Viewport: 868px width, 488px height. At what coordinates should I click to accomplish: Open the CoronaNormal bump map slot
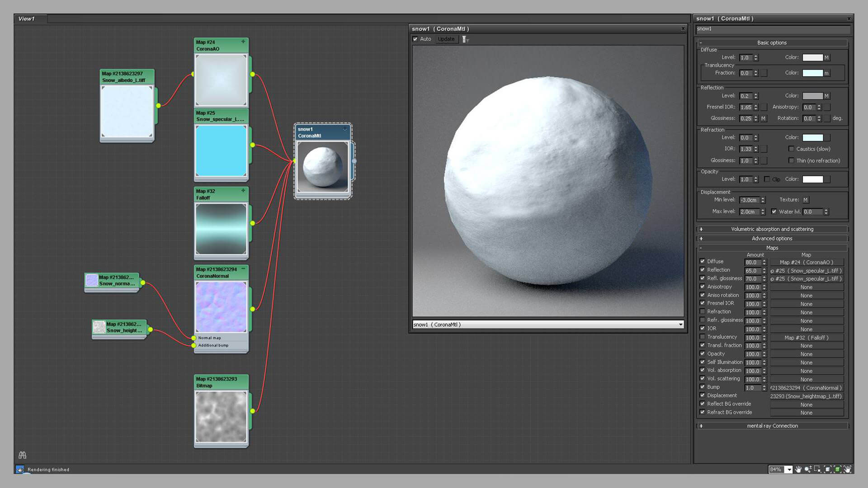click(x=807, y=388)
